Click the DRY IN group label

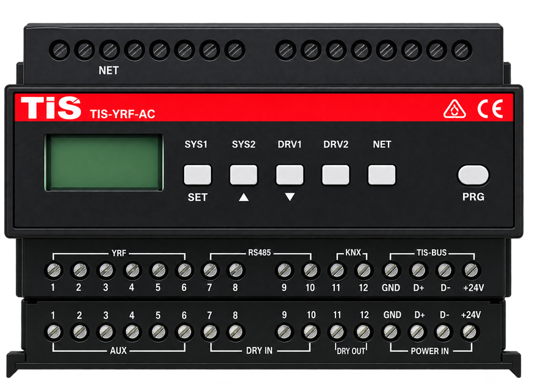(259, 351)
